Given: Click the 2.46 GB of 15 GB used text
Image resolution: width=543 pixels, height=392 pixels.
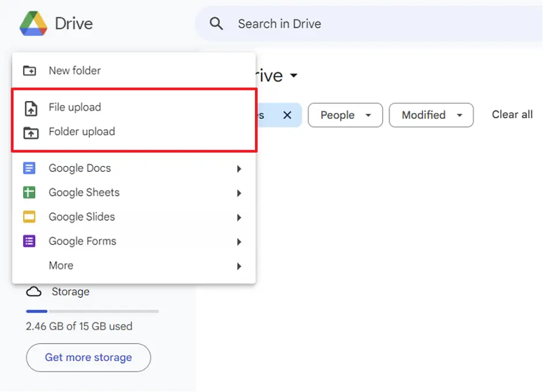Looking at the screenshot, I should 79,326.
